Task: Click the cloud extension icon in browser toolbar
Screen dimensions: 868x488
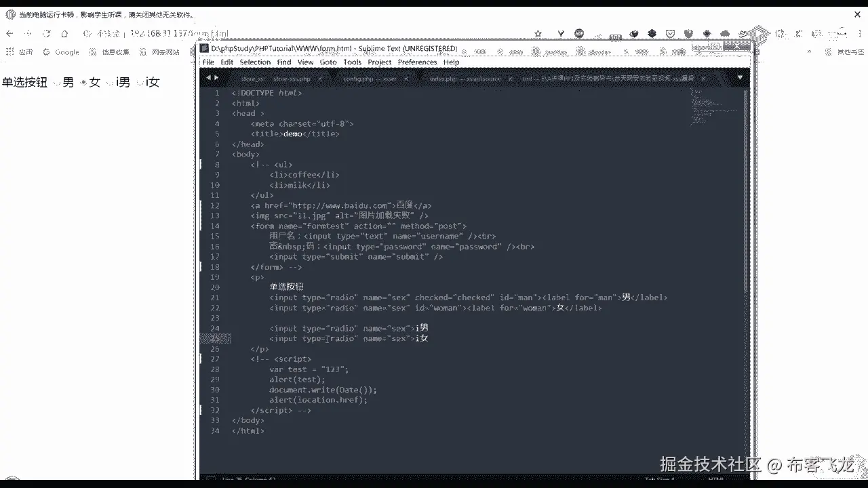Action: (725, 33)
